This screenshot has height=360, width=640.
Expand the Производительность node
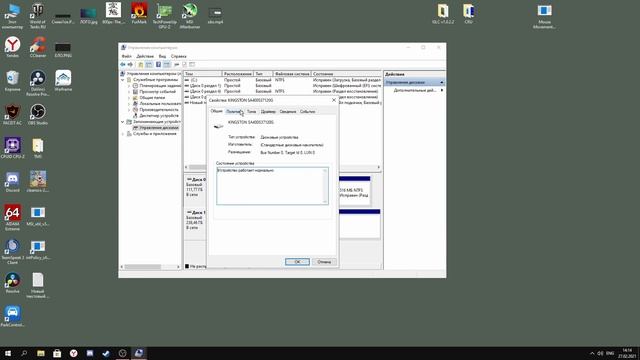[x=129, y=110]
